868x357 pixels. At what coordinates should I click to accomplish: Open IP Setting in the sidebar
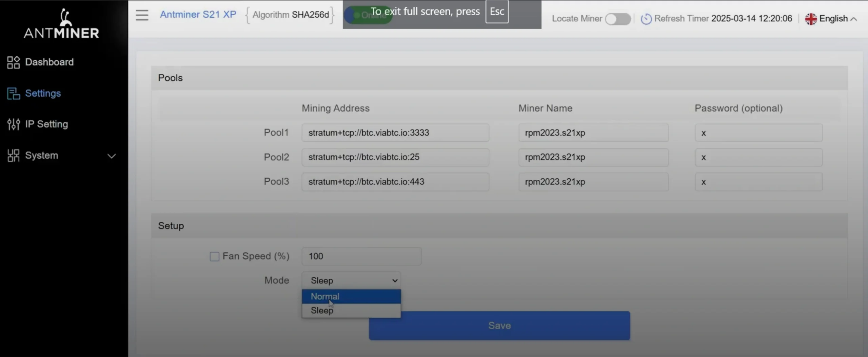click(46, 124)
